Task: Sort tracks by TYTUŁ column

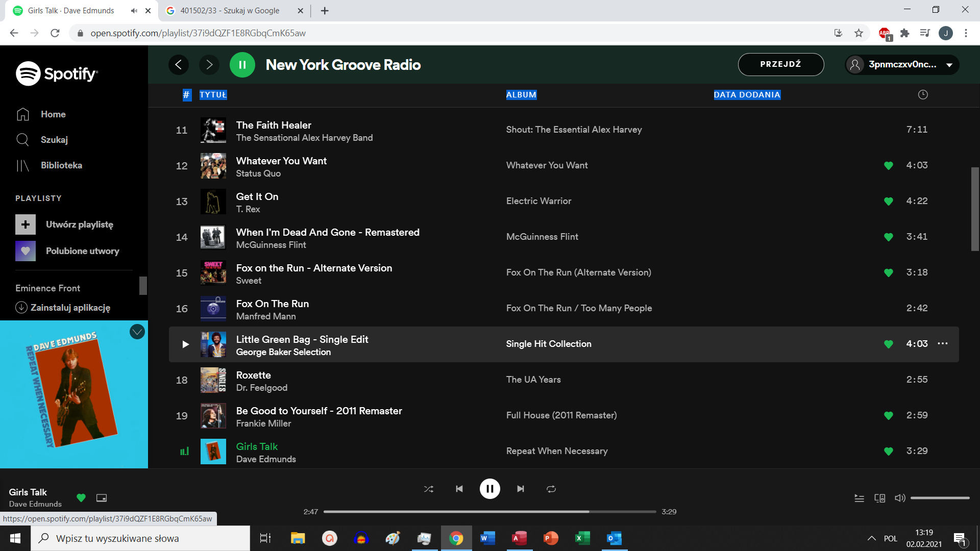Action: tap(213, 95)
